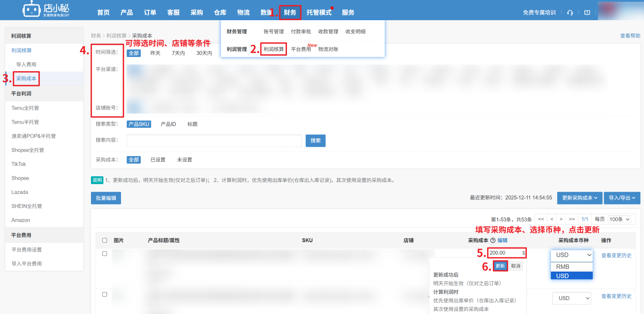Check the first product row checkbox
Viewport: 644px width, 314px height.
coord(105,254)
